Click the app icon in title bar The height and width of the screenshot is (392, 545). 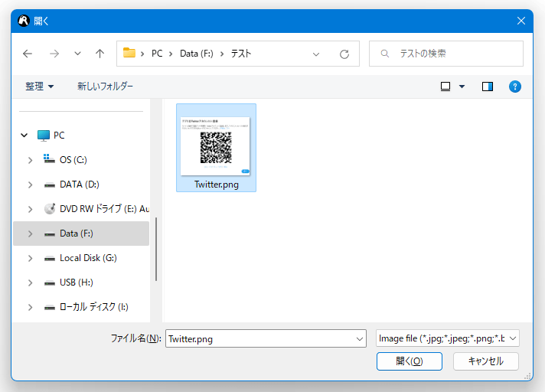[24, 21]
